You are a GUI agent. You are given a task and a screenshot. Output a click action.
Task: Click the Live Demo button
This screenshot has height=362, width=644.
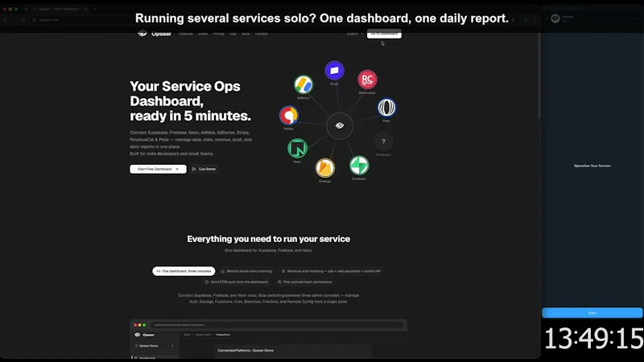click(x=204, y=169)
